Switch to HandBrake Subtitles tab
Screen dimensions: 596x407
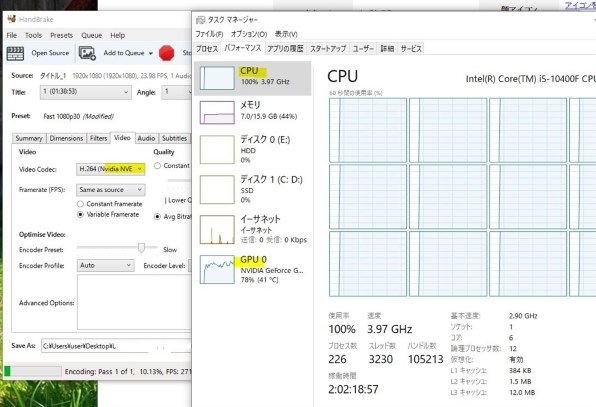174,138
